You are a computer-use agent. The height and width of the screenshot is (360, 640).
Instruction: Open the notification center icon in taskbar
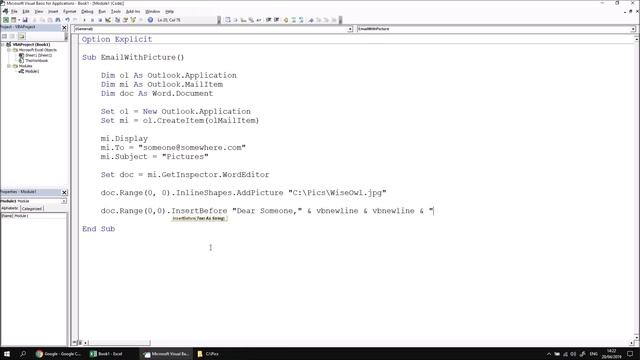pos(630,353)
